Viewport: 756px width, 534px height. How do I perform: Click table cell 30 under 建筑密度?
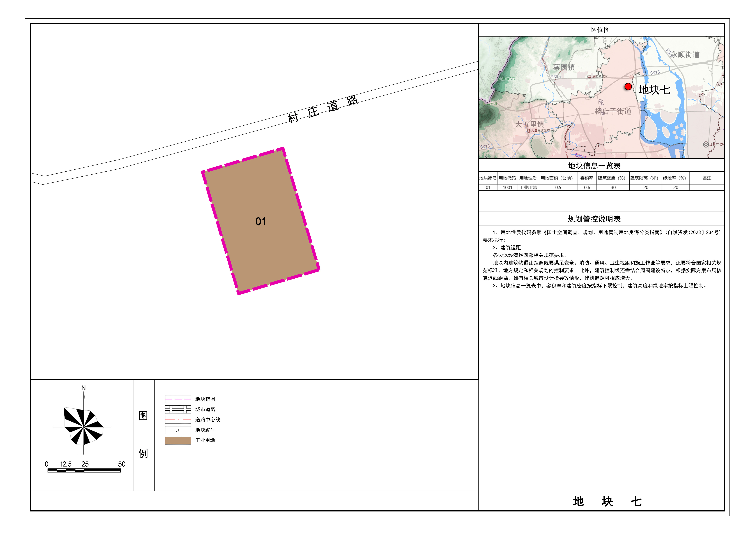pyautogui.click(x=613, y=188)
